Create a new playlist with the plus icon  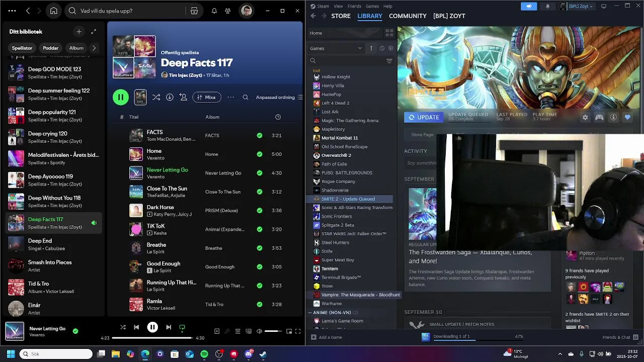click(x=79, y=32)
